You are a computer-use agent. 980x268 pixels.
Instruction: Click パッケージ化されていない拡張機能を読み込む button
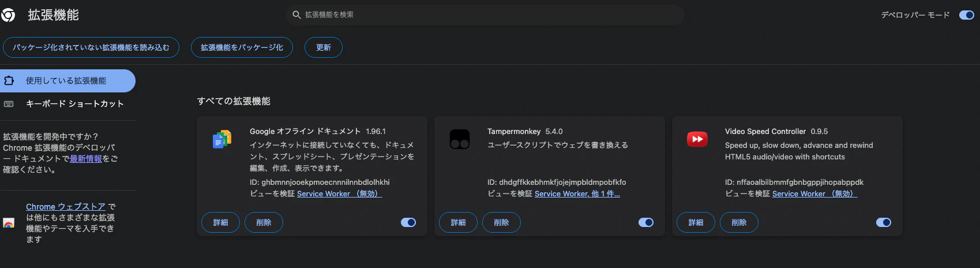(x=91, y=47)
